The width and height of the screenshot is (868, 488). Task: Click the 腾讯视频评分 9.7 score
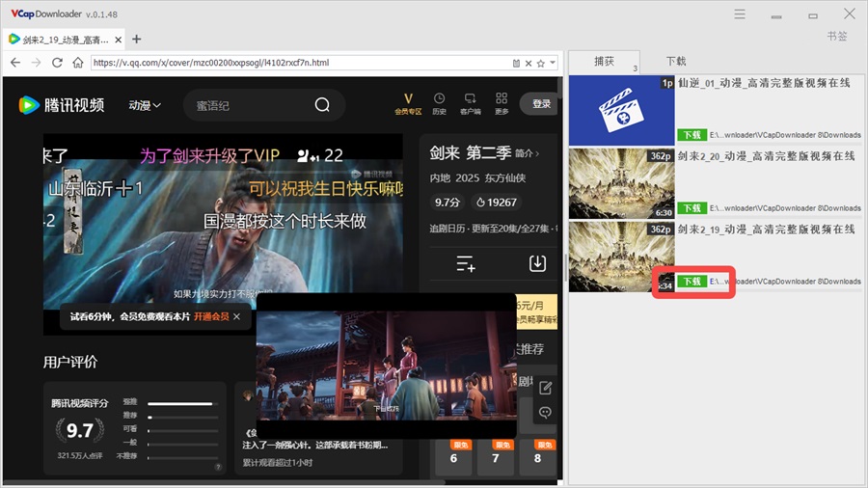pyautogui.click(x=80, y=430)
